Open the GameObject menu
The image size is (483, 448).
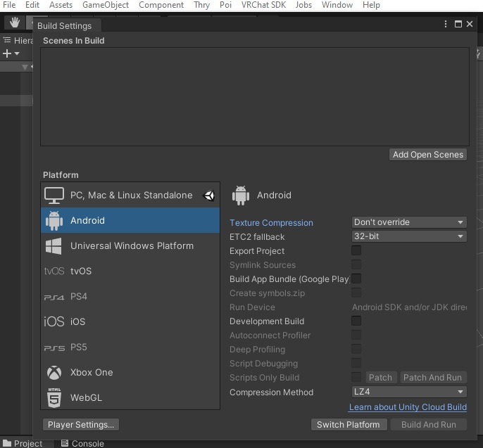pyautogui.click(x=106, y=5)
